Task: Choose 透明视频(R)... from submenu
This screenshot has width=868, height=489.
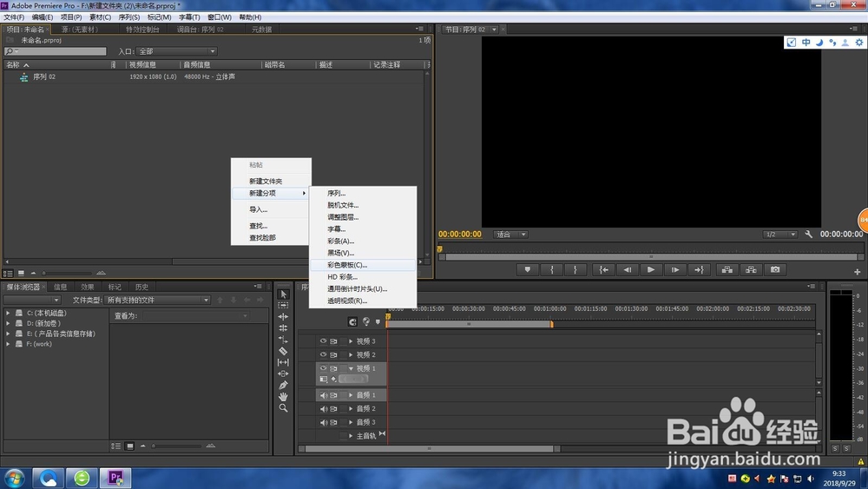Action: click(x=362, y=301)
